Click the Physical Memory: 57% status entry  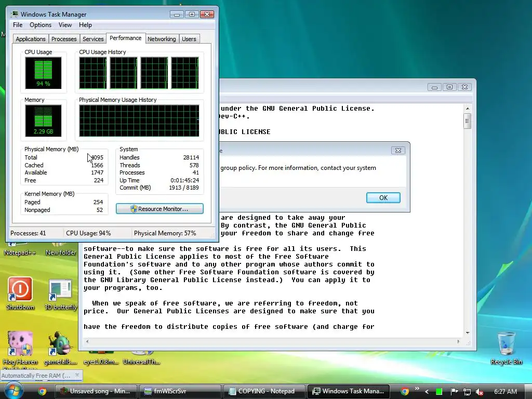pyautogui.click(x=165, y=233)
